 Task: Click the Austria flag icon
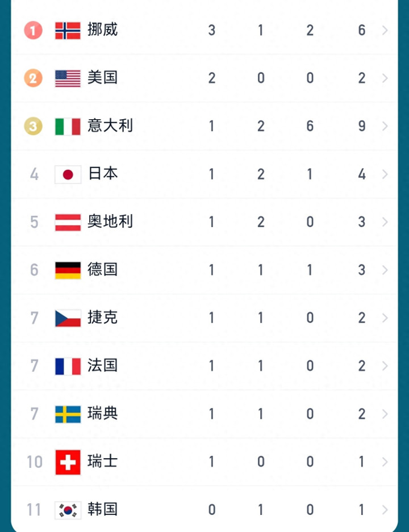[68, 221]
